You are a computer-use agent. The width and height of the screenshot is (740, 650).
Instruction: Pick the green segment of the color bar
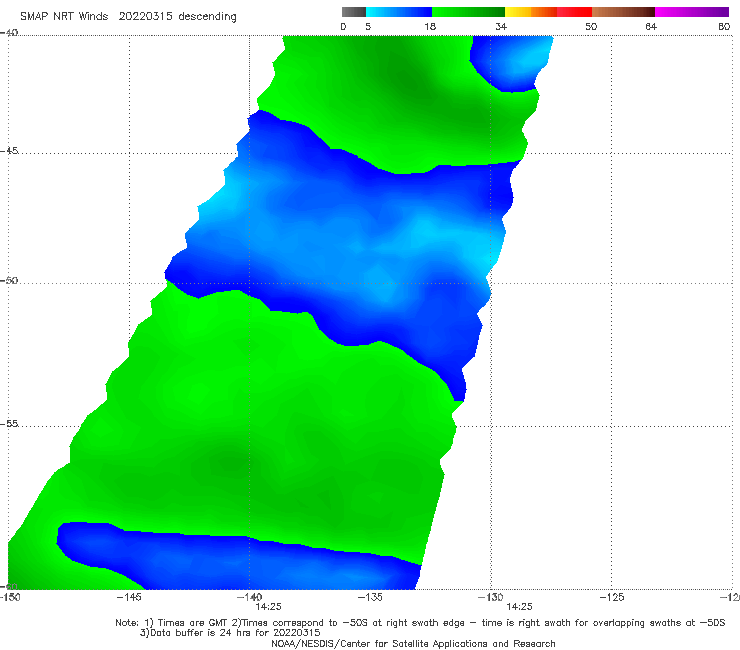[x=468, y=12]
